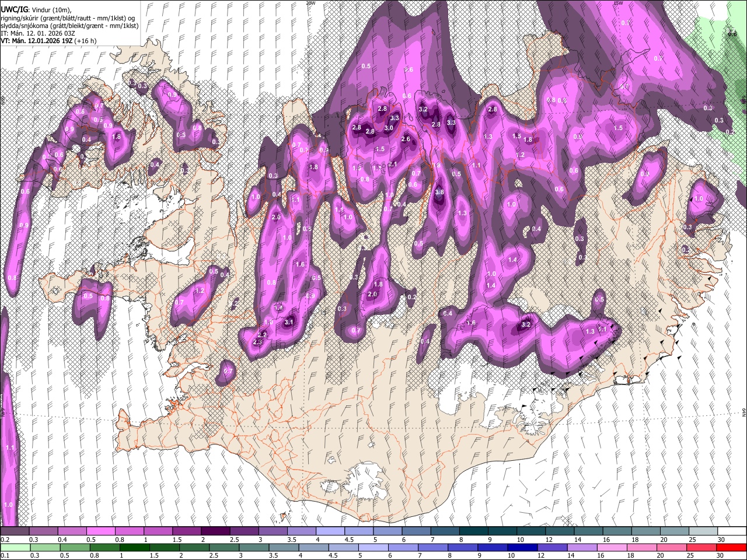
Task: Pick the lavender rain-scale swatch labeled 14
Action: click(582, 548)
